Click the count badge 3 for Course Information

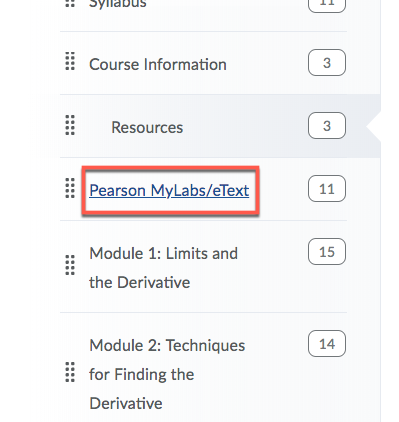pos(327,63)
